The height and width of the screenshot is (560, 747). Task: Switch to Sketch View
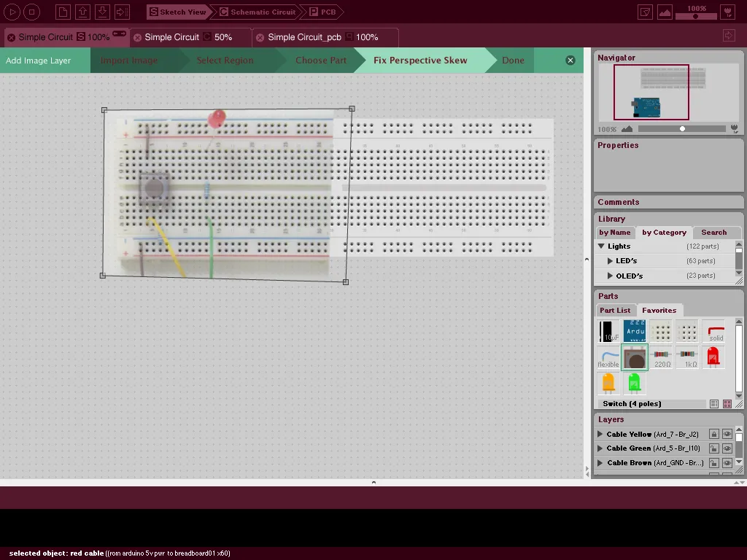pos(178,12)
